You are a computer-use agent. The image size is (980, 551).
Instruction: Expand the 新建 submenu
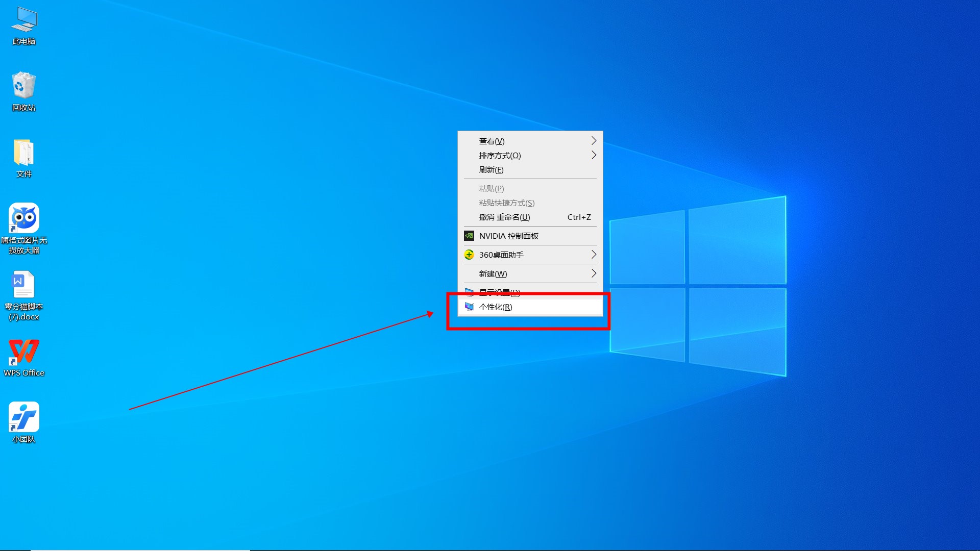pyautogui.click(x=593, y=273)
